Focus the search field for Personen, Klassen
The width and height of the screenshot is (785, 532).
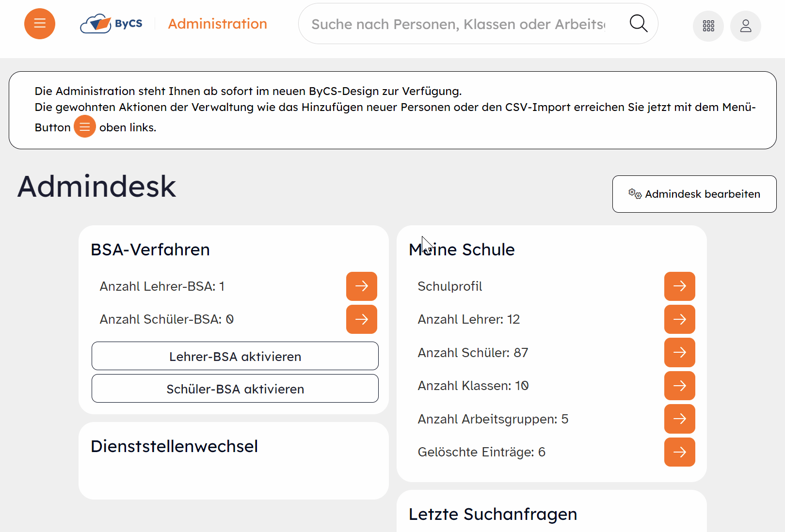458,24
